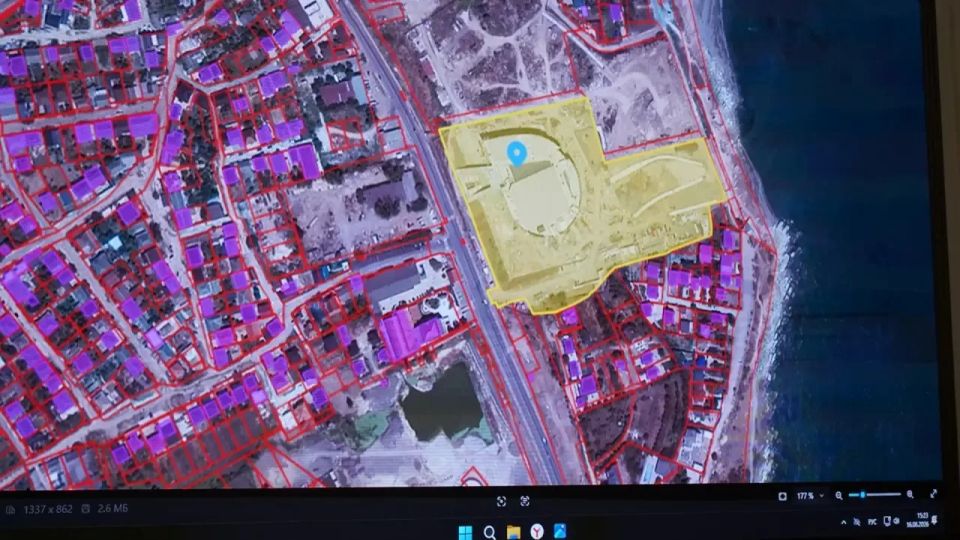This screenshot has width=960, height=540.
Task: Click the zoom out magnifier icon
Action: coord(839,495)
